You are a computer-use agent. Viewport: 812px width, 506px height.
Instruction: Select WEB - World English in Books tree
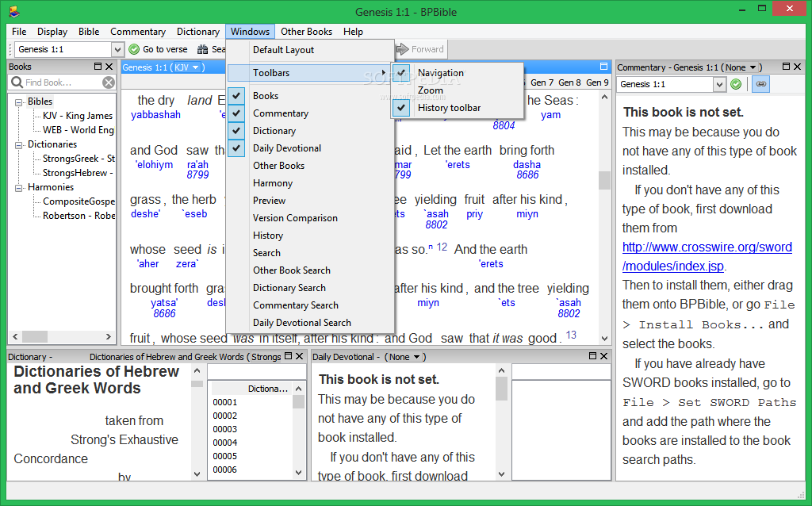point(79,130)
